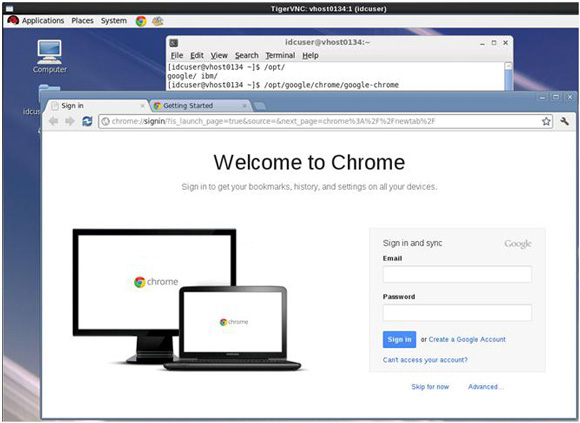This screenshot has width=580, height=423.
Task: Click the terminal window title icon
Action: [173, 43]
